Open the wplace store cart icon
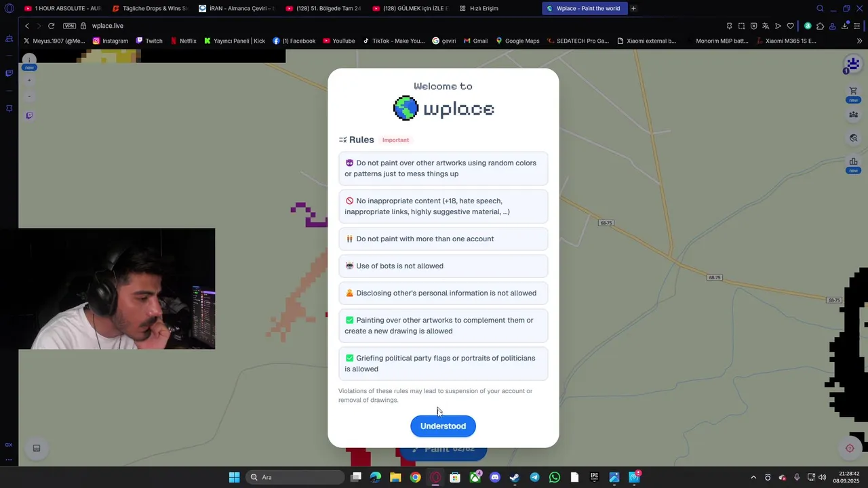868x488 pixels. pos(853,91)
